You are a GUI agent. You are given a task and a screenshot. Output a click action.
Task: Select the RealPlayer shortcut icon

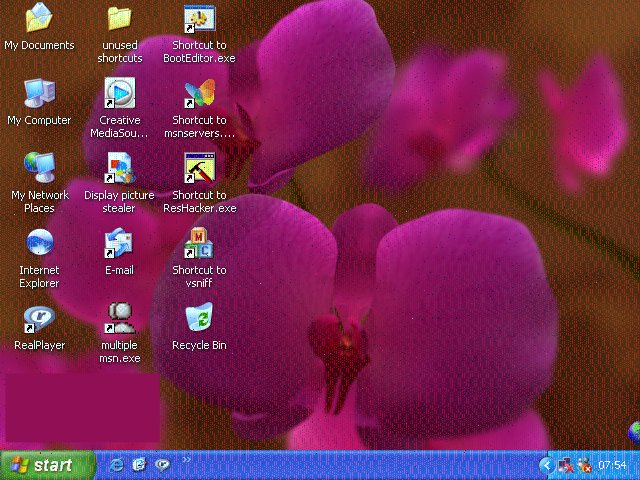[39, 318]
